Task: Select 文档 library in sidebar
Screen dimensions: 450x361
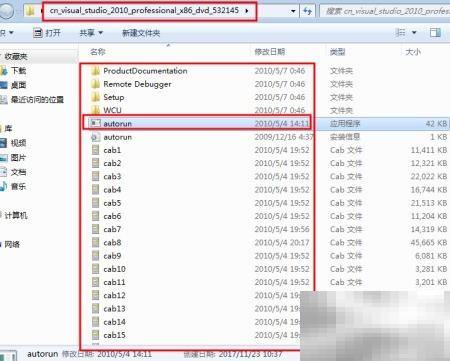Action: point(18,172)
